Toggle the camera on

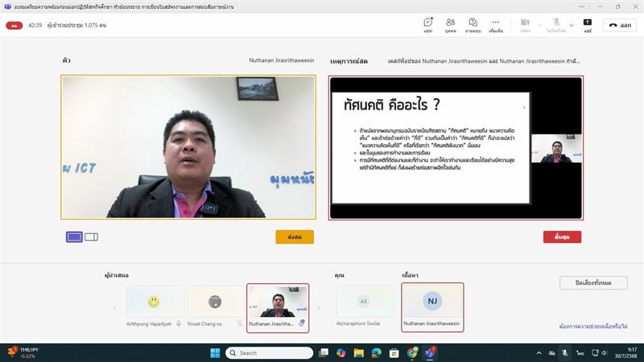point(524,24)
